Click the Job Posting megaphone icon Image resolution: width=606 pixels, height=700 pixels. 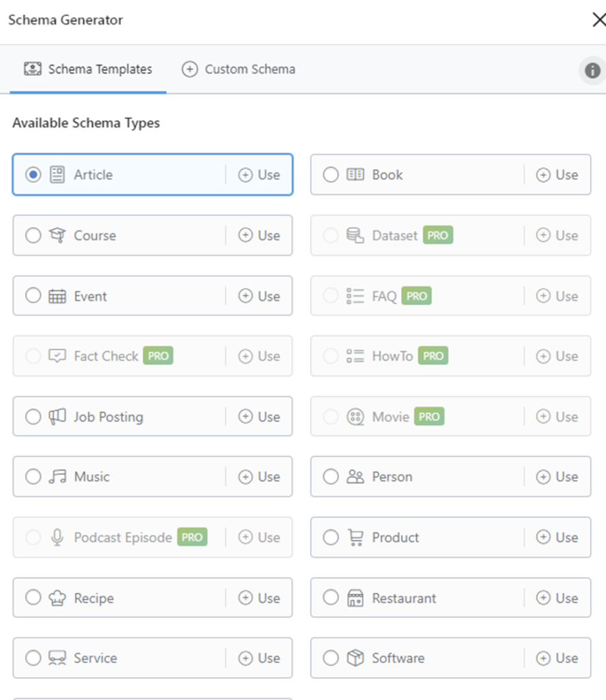point(57,416)
